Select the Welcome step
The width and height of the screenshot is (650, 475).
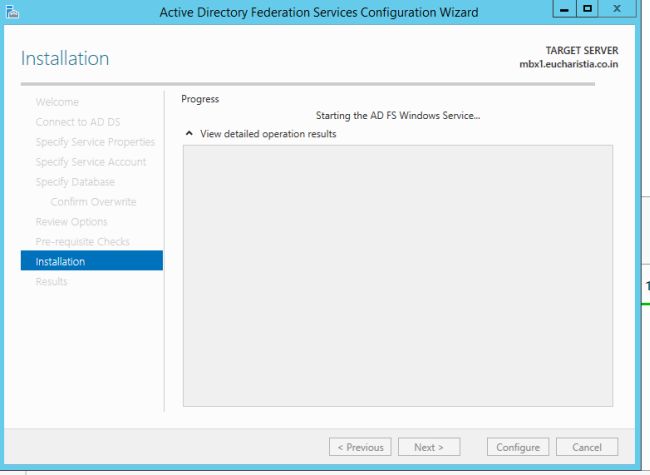click(x=57, y=102)
